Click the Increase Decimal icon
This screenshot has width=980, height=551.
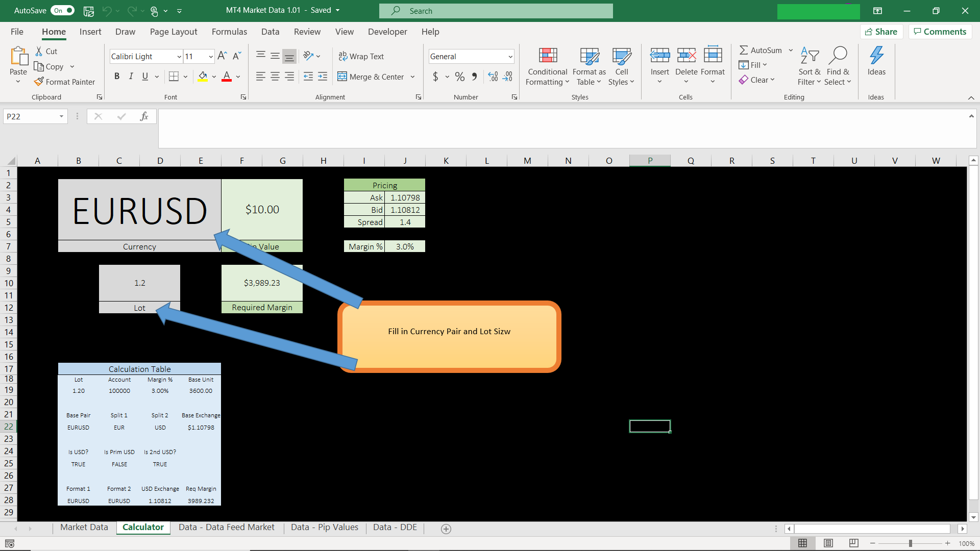click(493, 77)
